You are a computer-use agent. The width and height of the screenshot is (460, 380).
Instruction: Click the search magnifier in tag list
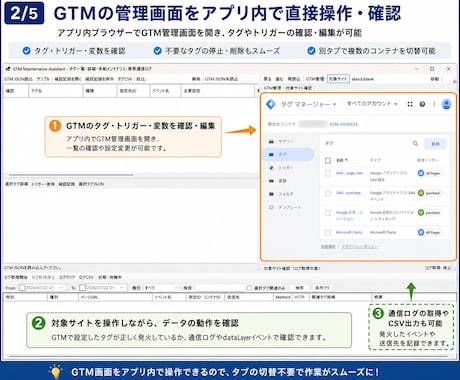click(x=415, y=143)
